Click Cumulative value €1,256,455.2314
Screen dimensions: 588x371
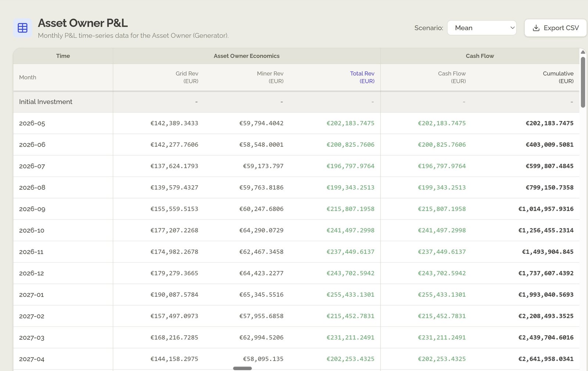pos(546,231)
